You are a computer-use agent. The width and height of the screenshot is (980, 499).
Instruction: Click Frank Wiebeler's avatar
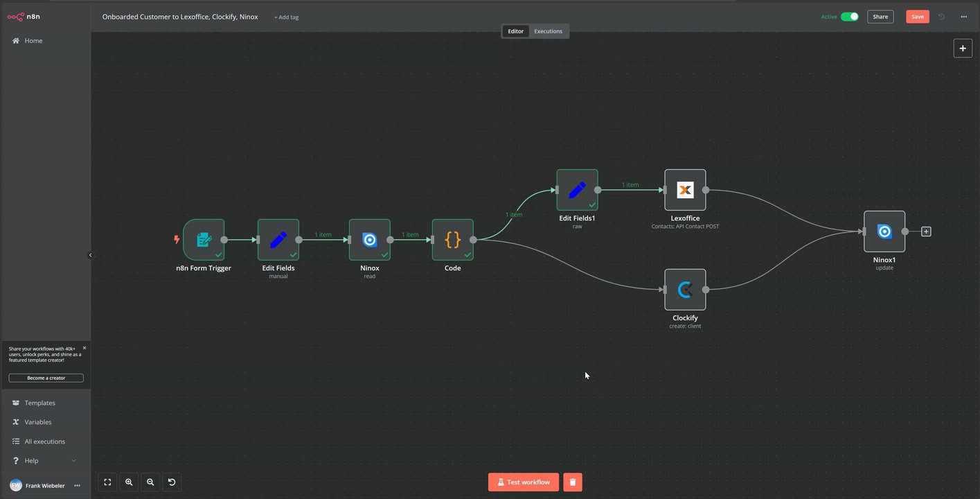16,486
